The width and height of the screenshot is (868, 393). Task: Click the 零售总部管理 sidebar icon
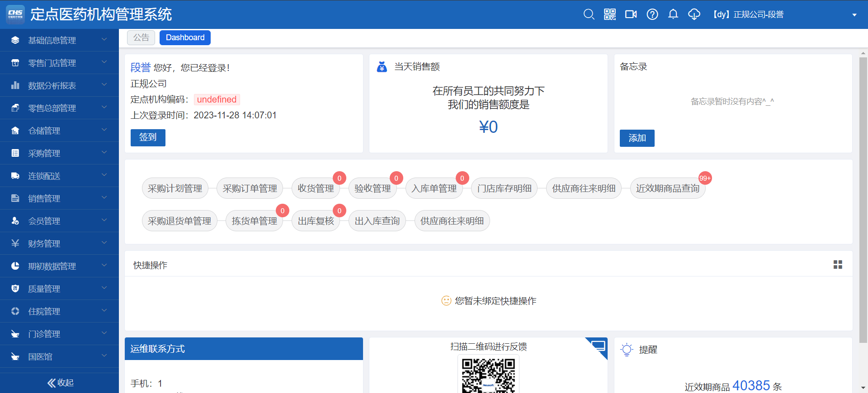point(15,108)
